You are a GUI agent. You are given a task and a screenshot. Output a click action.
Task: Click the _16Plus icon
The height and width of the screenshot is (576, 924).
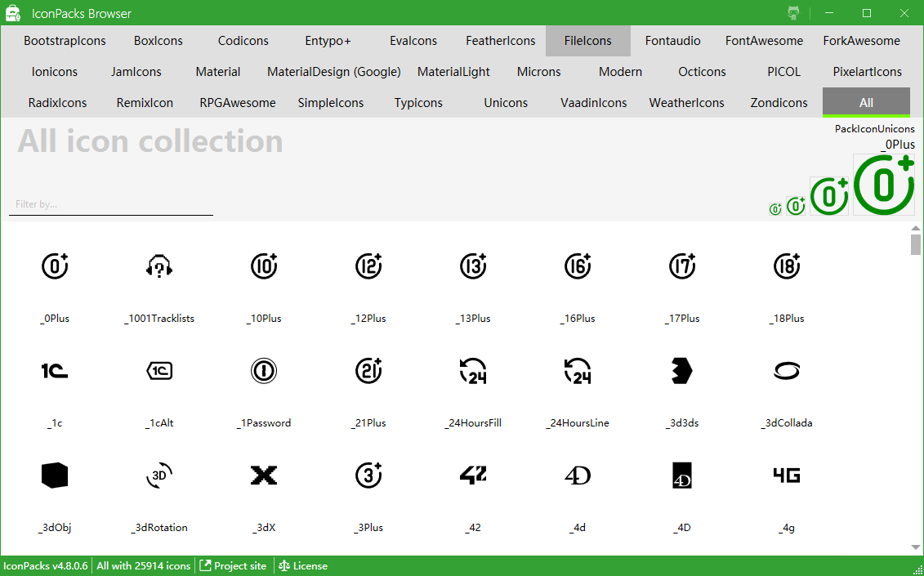coord(578,266)
